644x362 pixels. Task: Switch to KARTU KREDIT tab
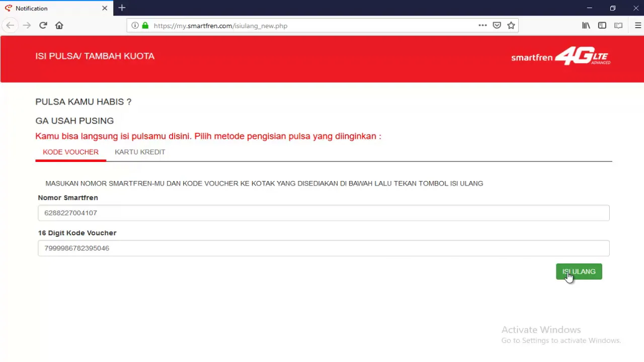coord(140,152)
